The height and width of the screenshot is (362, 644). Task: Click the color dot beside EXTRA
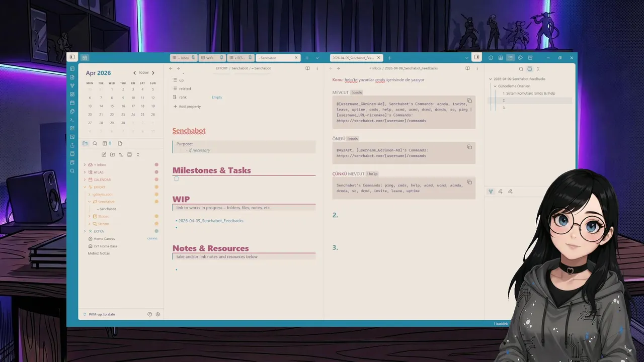156,231
